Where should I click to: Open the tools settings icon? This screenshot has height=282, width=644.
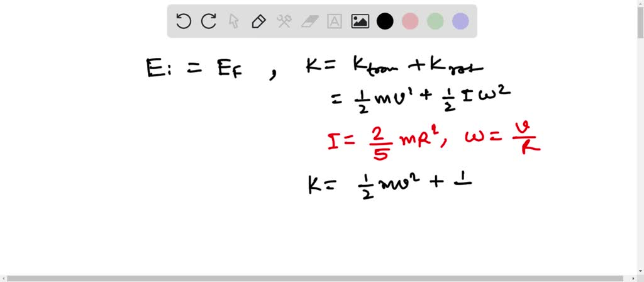[x=284, y=21]
